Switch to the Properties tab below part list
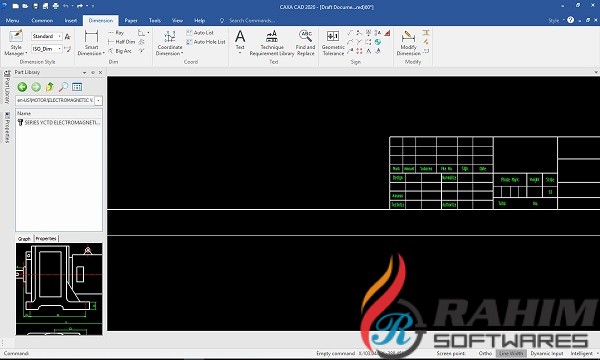The height and width of the screenshot is (360, 600). point(46,238)
